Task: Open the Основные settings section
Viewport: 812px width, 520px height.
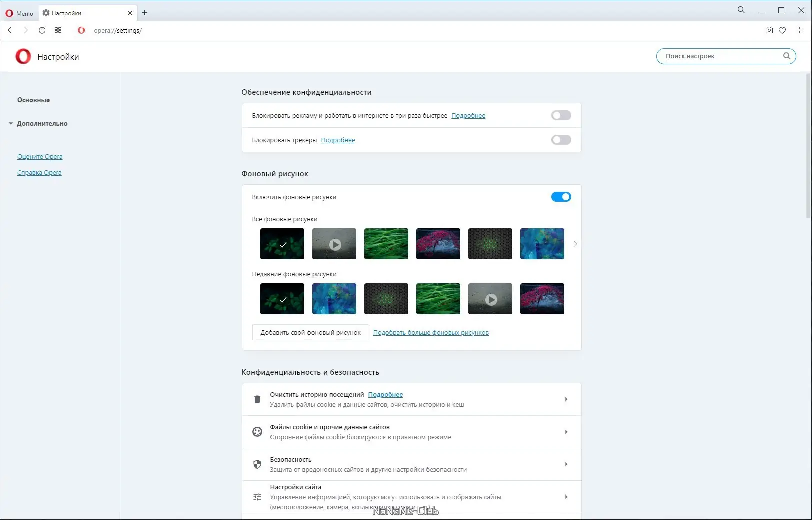Action: 33,100
